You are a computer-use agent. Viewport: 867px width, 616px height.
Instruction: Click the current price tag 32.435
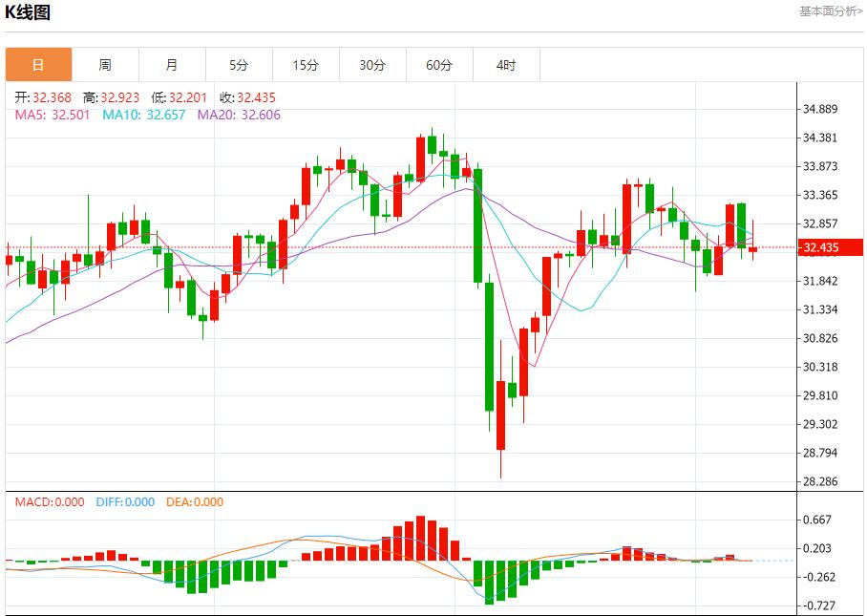coord(821,248)
